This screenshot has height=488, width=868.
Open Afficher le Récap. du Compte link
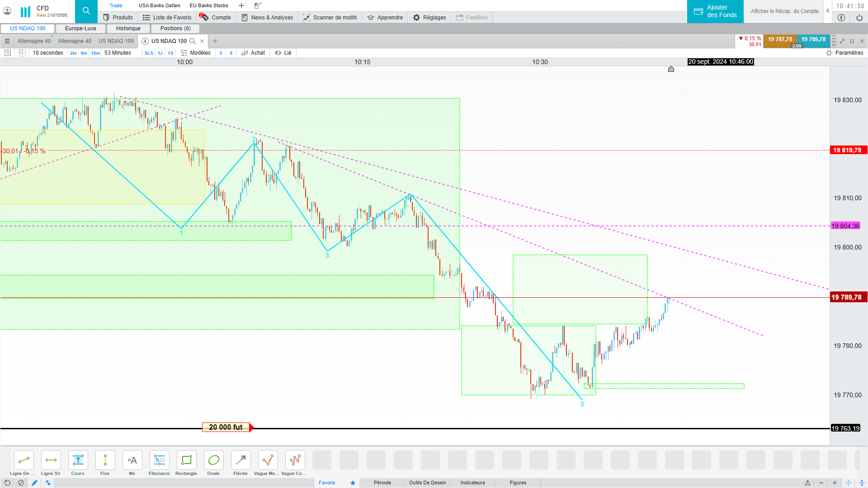(784, 11)
